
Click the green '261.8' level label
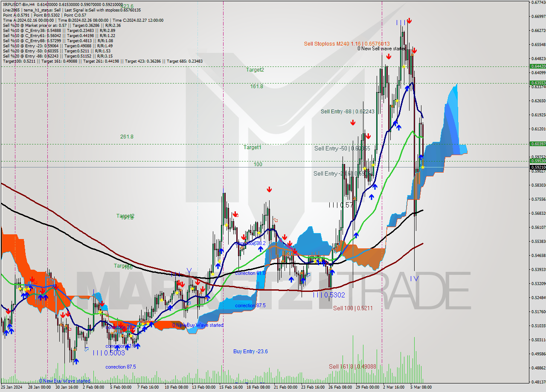(127, 136)
